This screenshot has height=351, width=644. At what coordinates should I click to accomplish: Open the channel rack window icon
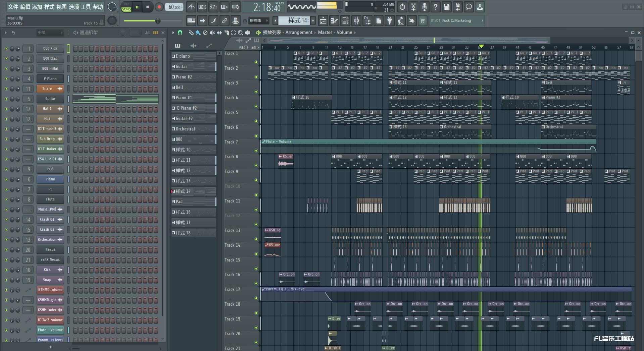click(345, 21)
